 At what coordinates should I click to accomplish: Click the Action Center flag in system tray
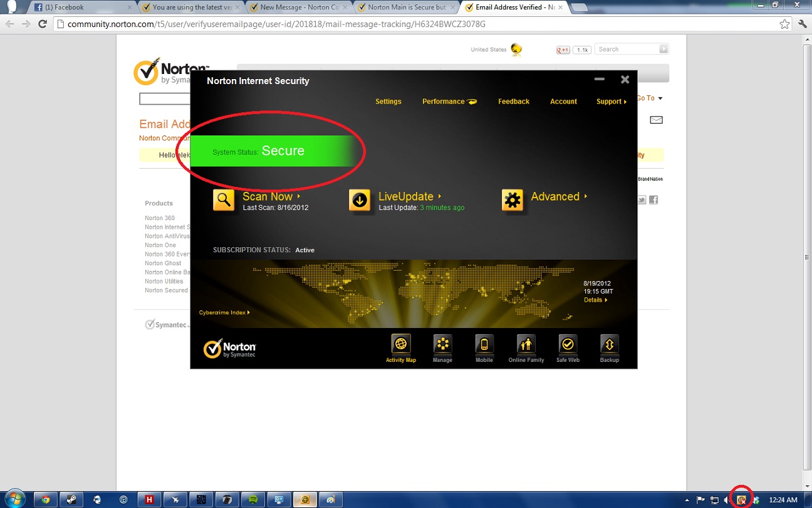click(x=701, y=500)
